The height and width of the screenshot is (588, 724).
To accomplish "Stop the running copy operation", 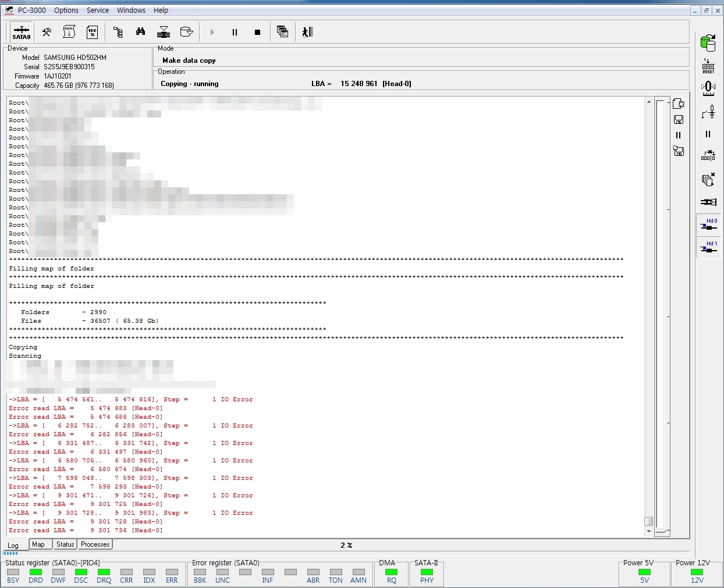I will coord(257,32).
